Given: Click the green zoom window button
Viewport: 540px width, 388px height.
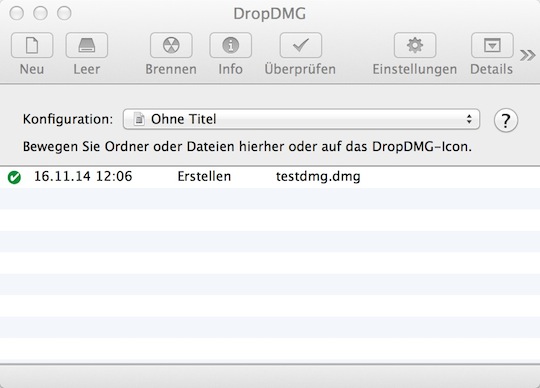Looking at the screenshot, I should pos(64,13).
